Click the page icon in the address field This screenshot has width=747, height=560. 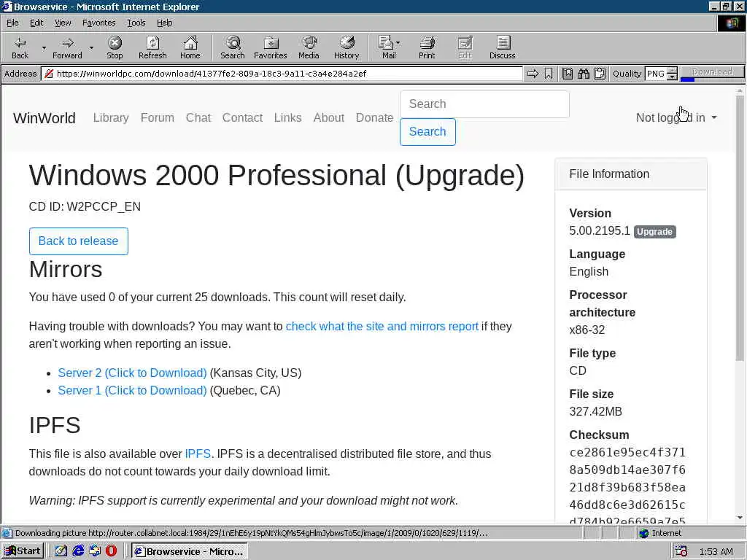49,74
